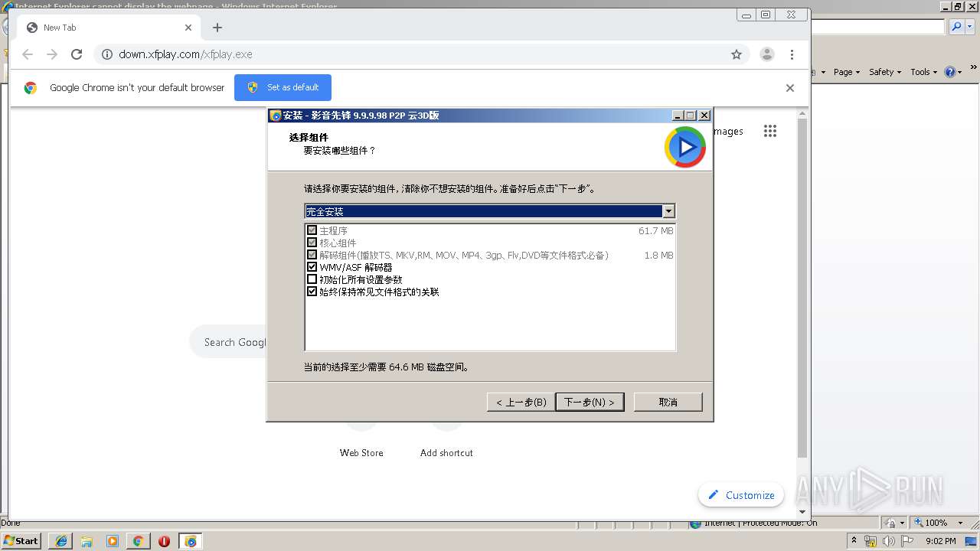This screenshot has height=551, width=980.
Task: Check the 核心组件 component checkbox
Action: [312, 243]
